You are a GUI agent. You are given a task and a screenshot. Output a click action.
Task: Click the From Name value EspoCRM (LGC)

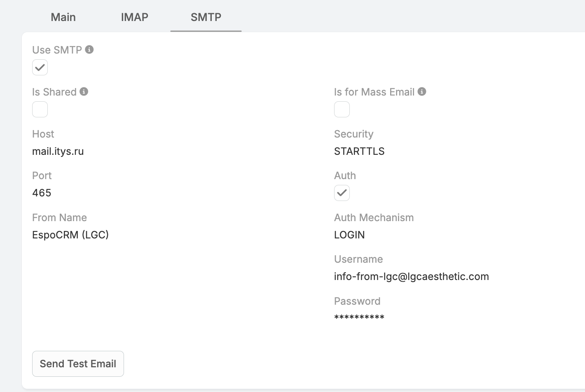click(70, 235)
